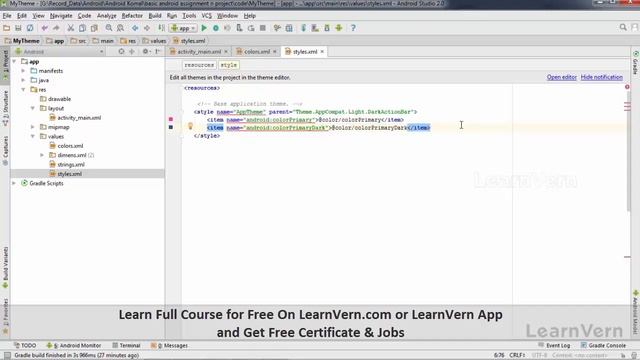Viewport: 640px width, 360px height.
Task: Close the styles.xml editor tab
Action: 322,52
